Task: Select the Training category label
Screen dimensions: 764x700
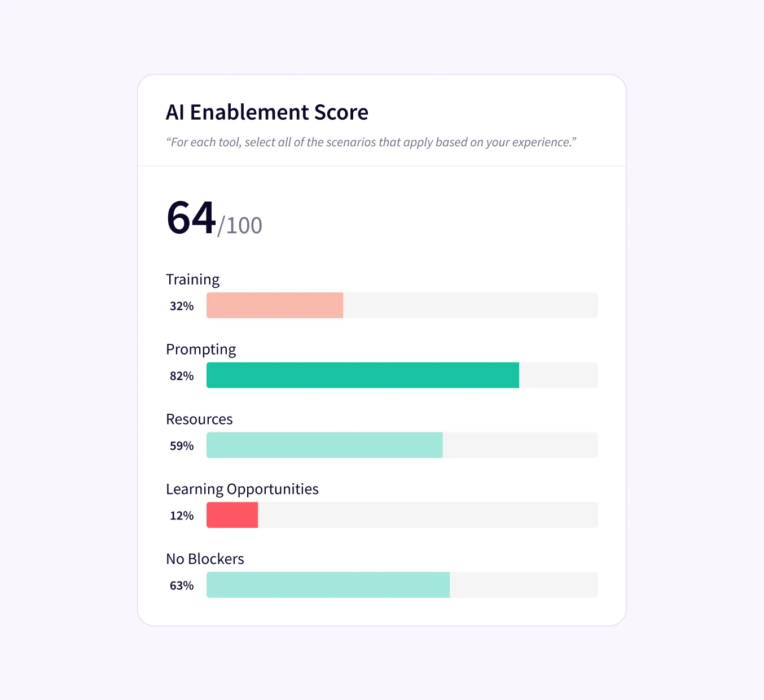Action: pyautogui.click(x=192, y=279)
